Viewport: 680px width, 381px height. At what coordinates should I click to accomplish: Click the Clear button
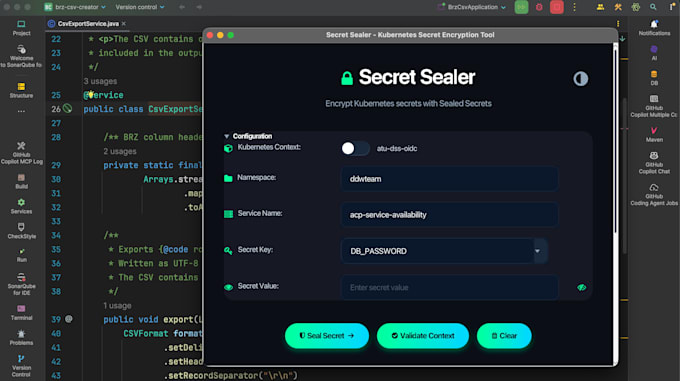click(x=504, y=335)
